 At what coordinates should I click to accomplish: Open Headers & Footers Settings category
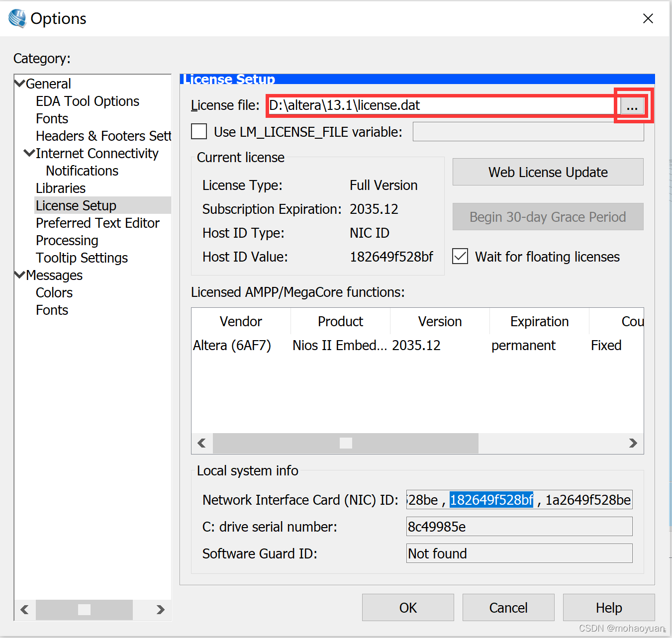(x=103, y=136)
